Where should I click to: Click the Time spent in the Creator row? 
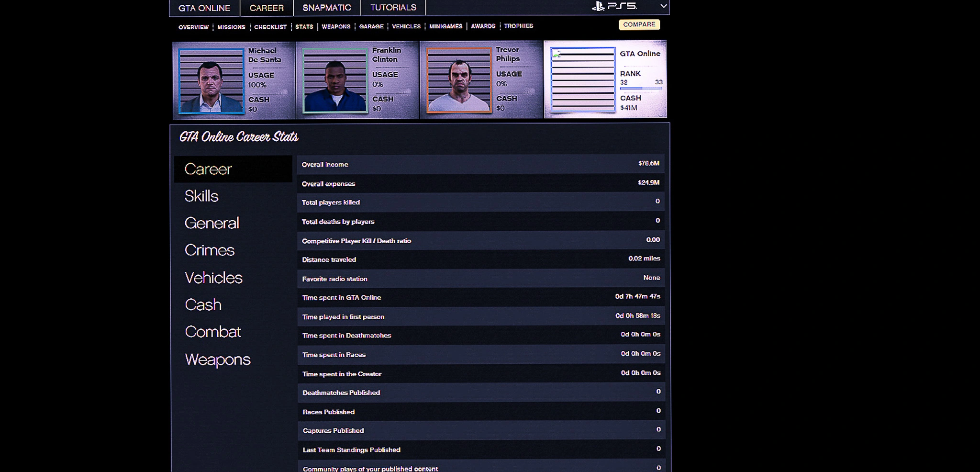[480, 373]
